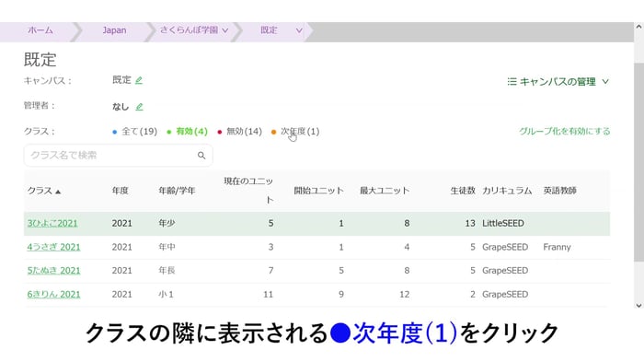Click the キャンパスの管理 list icon

click(512, 82)
